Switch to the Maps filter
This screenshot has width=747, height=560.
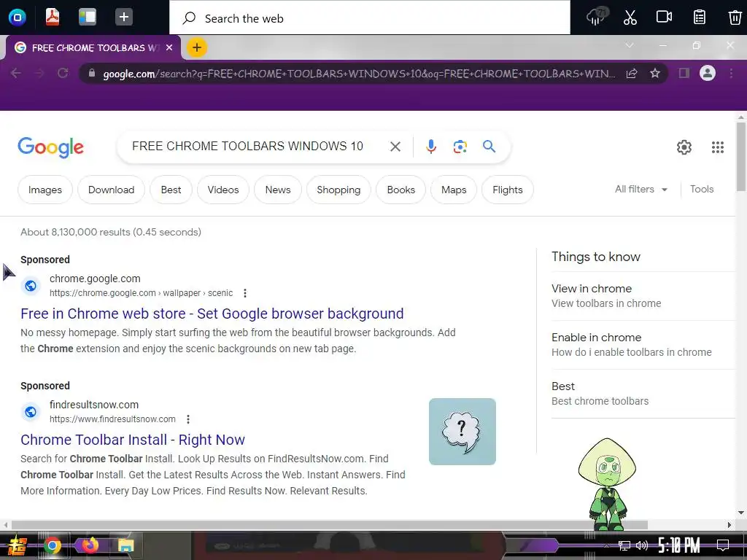[x=454, y=190]
